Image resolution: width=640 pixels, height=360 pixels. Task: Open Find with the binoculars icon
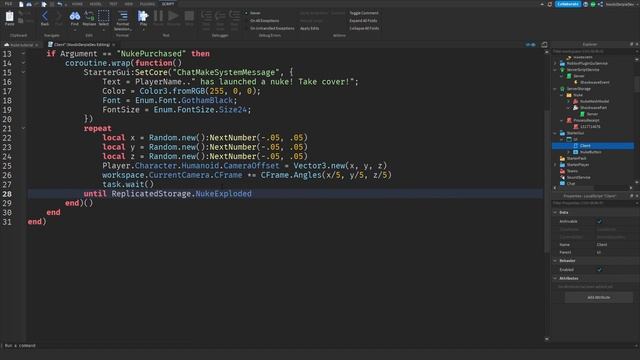[x=75, y=16]
